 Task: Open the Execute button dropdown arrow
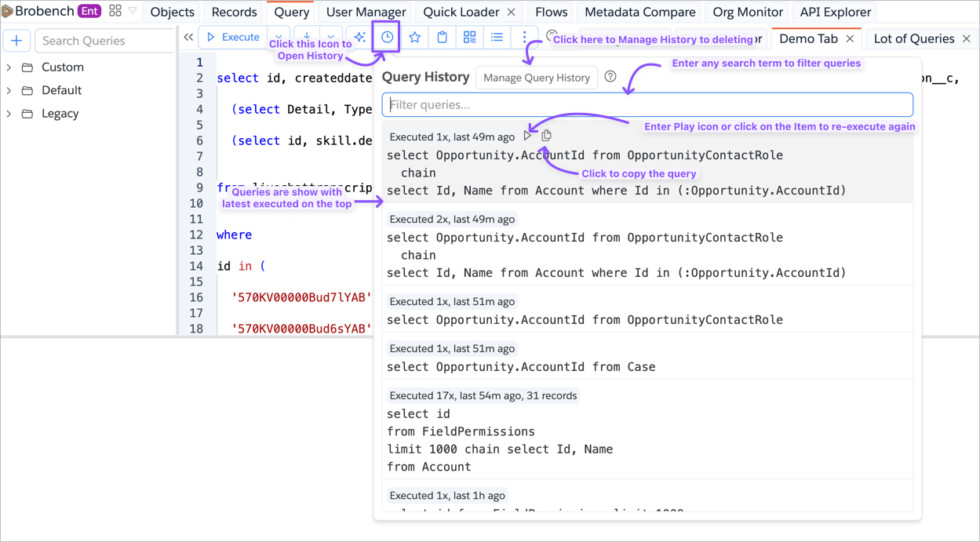pyautogui.click(x=279, y=37)
